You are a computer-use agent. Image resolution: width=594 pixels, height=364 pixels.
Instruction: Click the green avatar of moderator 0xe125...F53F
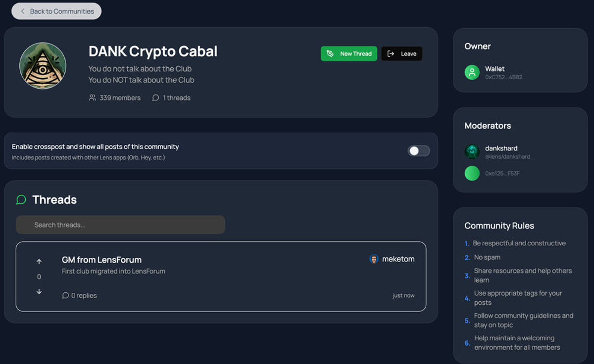472,173
